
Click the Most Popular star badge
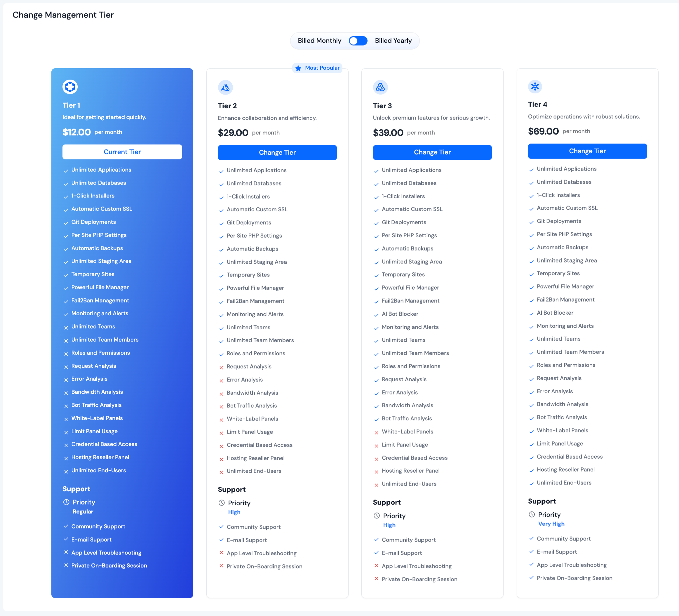tap(317, 68)
